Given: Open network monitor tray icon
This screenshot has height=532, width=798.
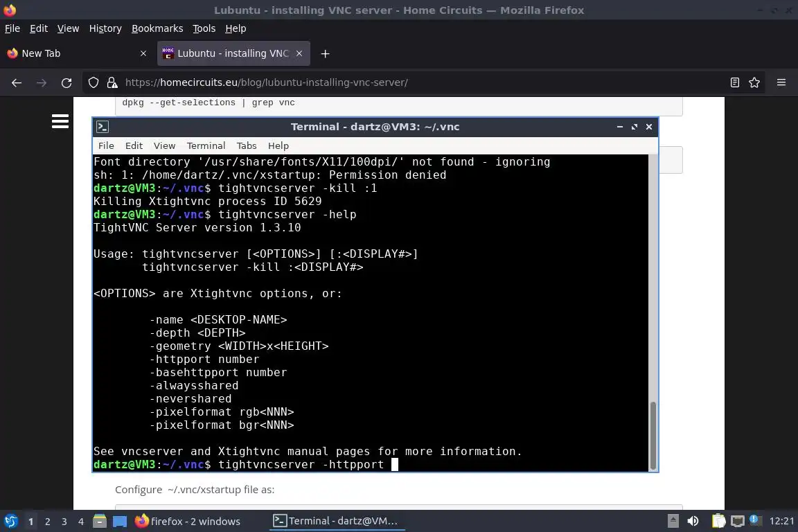Looking at the screenshot, I should click(x=738, y=521).
